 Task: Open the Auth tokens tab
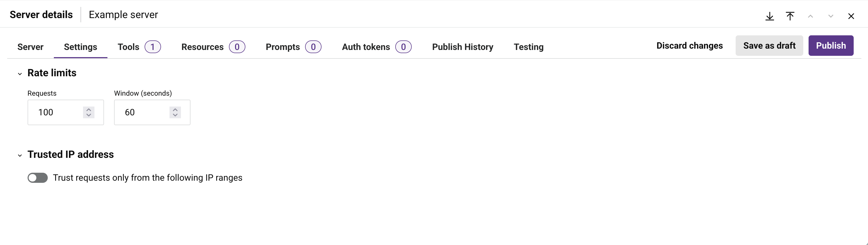click(x=376, y=47)
